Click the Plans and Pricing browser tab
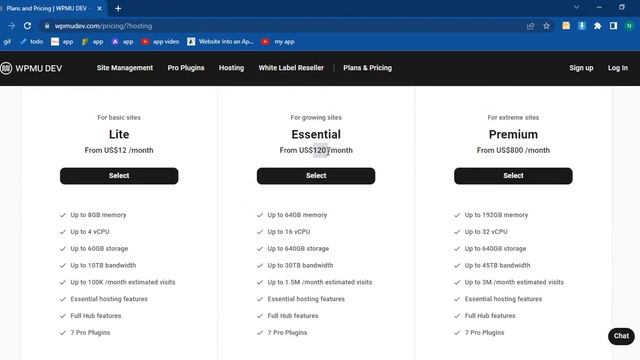This screenshot has width=640, height=360. tap(53, 8)
